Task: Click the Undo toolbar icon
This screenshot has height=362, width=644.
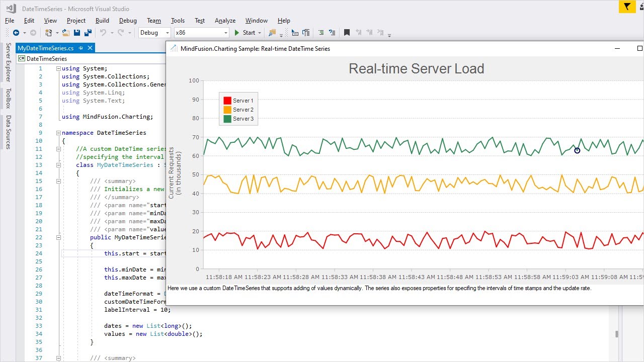Action: pos(103,33)
